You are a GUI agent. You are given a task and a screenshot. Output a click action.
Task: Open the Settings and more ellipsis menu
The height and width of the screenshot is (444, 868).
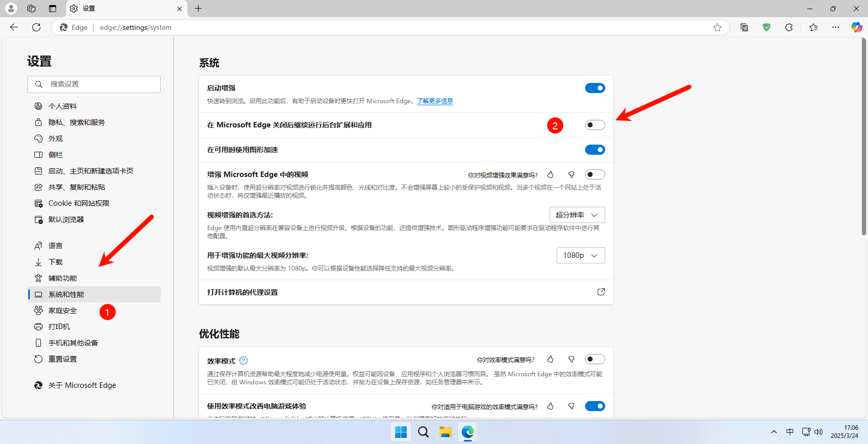click(836, 27)
